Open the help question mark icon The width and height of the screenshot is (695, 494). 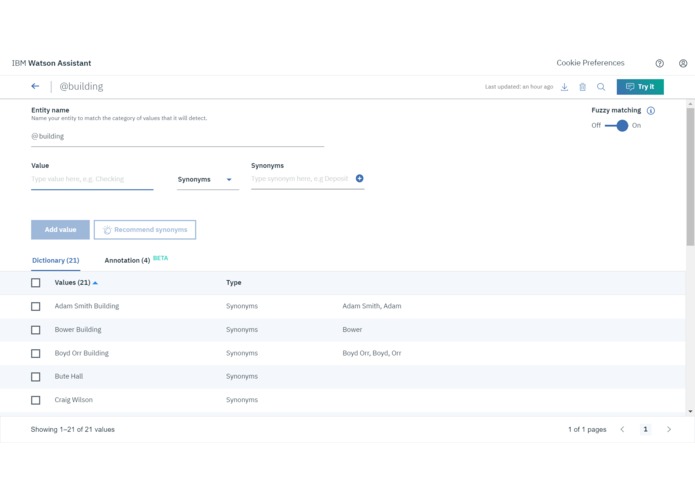click(x=660, y=63)
